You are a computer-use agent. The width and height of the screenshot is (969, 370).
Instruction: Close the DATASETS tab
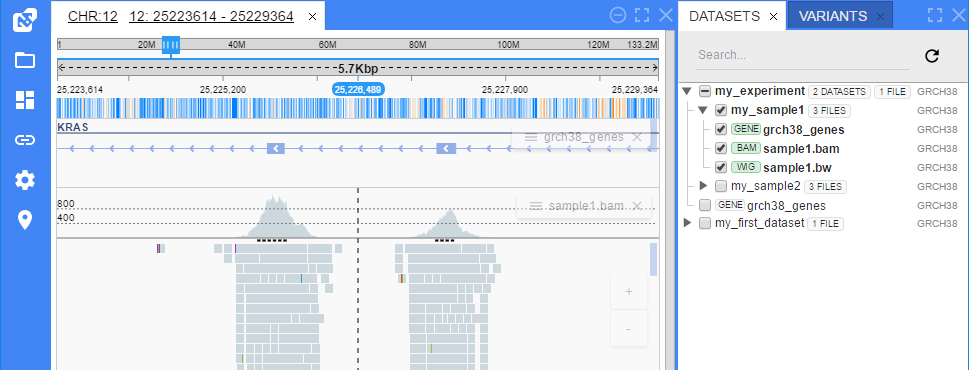(773, 17)
